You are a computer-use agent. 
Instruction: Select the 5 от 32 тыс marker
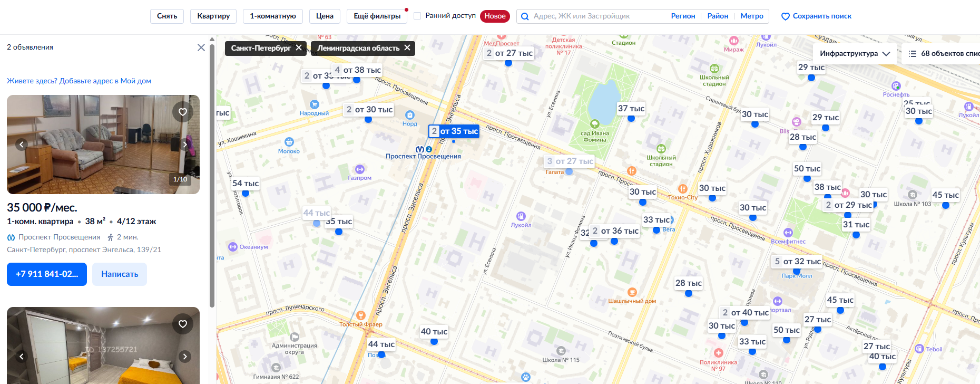tap(797, 261)
